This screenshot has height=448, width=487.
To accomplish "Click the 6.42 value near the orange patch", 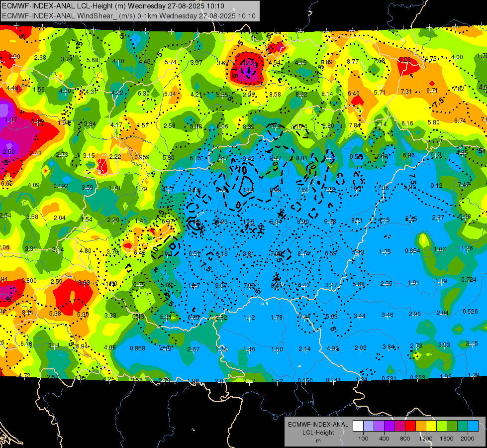I will click(139, 253).
